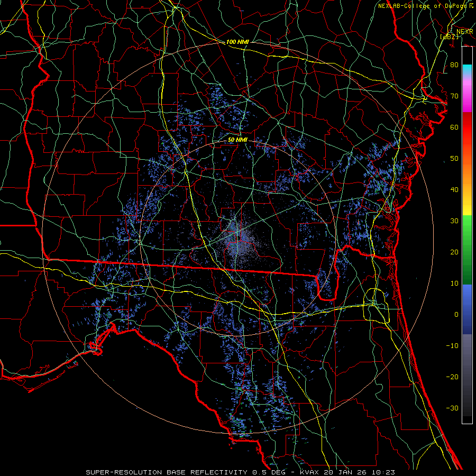This screenshot has width=476, height=476.
Task: Select the "-10" value on the dBZ scale
Action: pos(452,346)
